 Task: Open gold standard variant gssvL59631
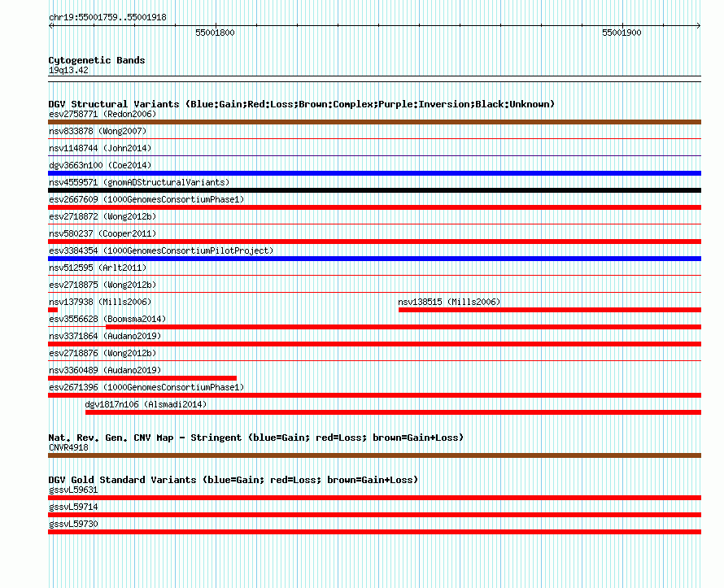[x=73, y=490]
